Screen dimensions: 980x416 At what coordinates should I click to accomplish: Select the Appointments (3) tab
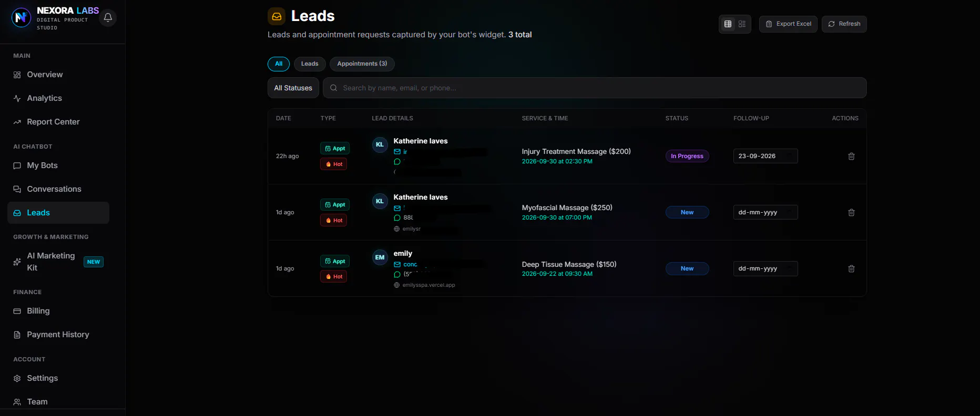(x=362, y=64)
